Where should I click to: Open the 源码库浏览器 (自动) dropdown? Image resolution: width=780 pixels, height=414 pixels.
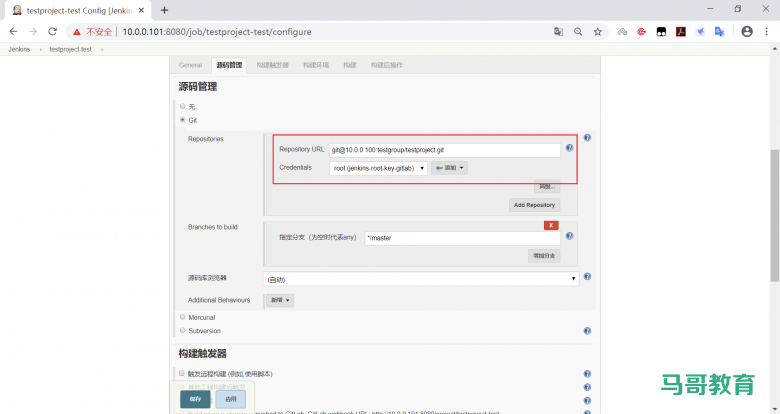click(421, 279)
